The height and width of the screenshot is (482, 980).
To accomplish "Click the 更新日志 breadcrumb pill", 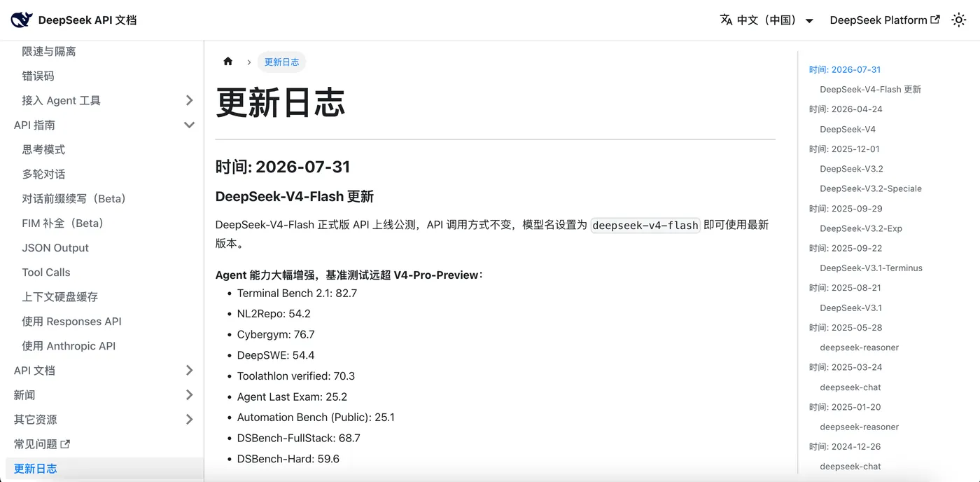I will (281, 62).
